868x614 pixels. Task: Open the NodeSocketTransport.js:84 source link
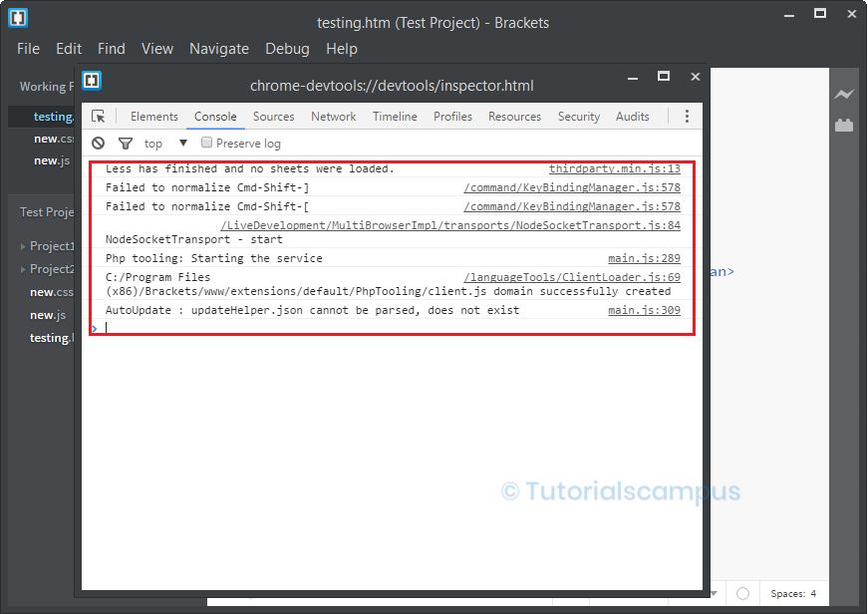point(450,225)
